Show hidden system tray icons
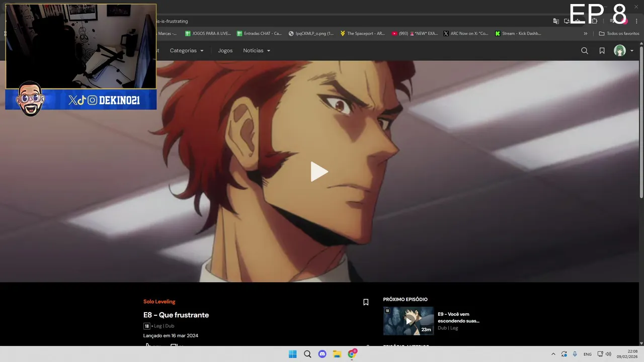This screenshot has width=644, height=362. coord(553,354)
